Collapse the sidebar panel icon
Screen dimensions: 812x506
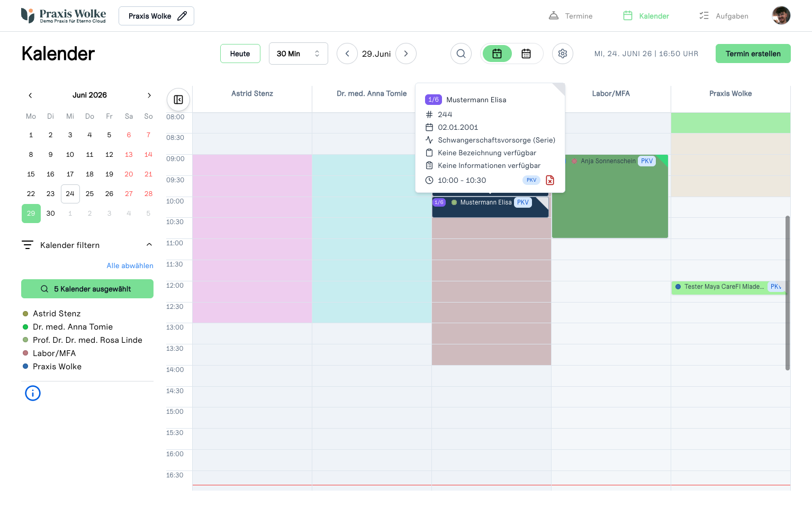[178, 100]
